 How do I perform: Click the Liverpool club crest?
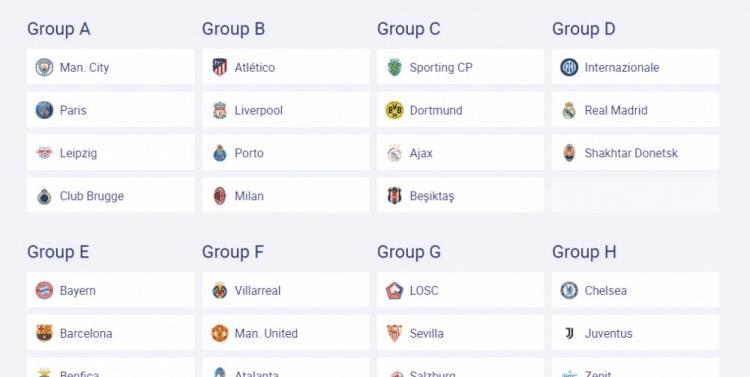220,110
